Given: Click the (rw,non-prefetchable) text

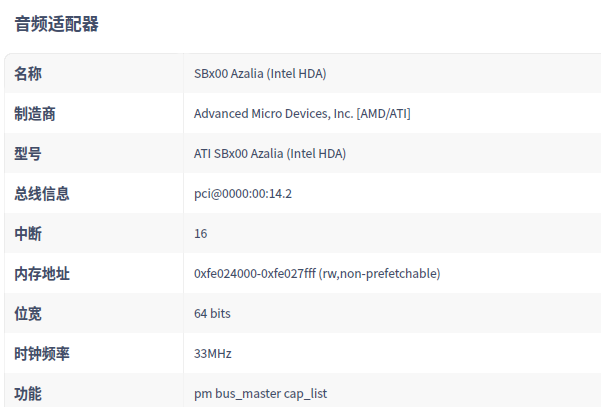Looking at the screenshot, I should [x=380, y=274].
